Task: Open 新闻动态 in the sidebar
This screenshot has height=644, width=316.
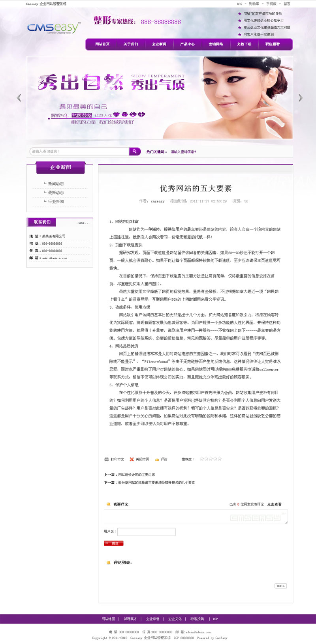Action: pyautogui.click(x=56, y=184)
